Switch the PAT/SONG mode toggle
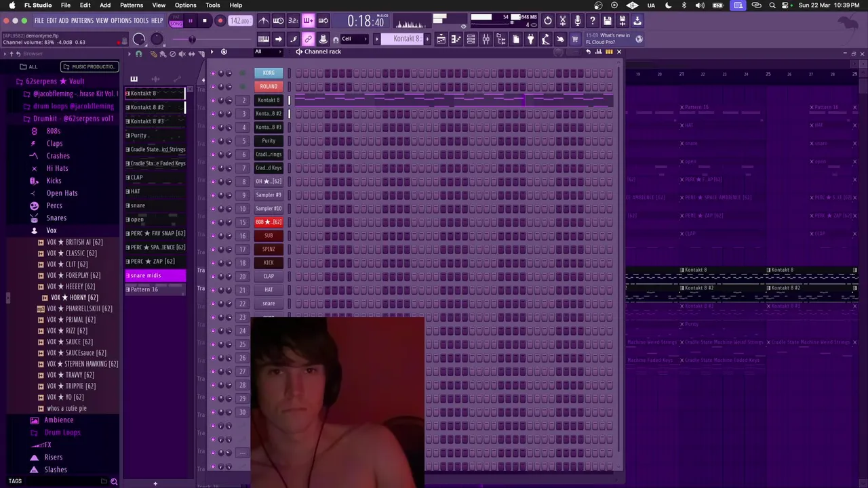 (176, 20)
